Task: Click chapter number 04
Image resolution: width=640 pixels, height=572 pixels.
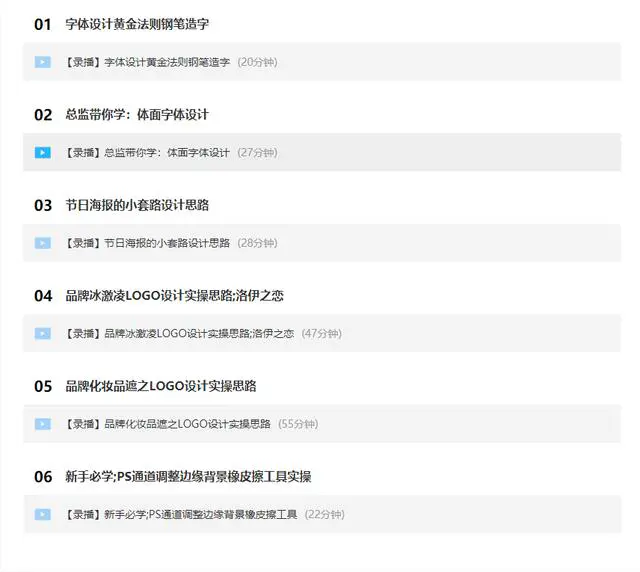Action: point(43,296)
